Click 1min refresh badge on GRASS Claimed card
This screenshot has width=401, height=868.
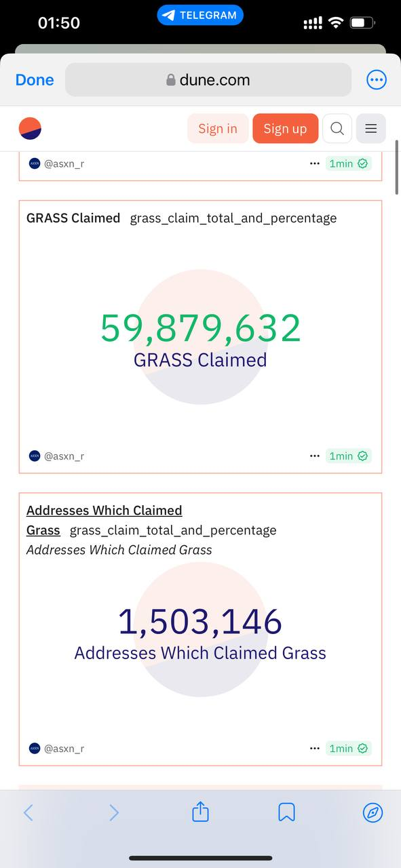click(349, 456)
